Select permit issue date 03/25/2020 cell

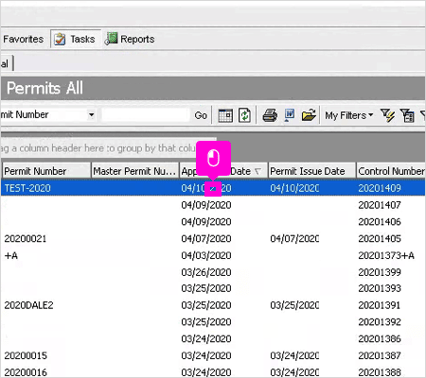click(294, 305)
